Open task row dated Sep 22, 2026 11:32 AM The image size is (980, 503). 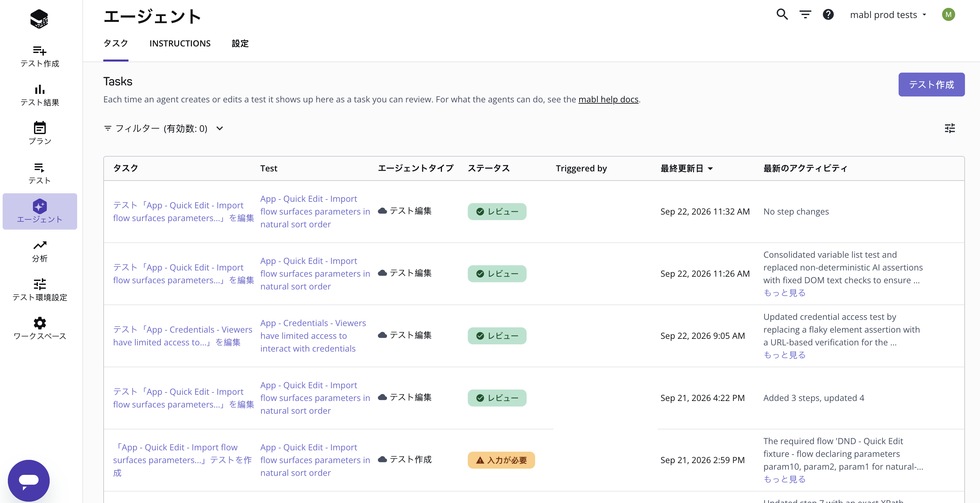tap(183, 212)
